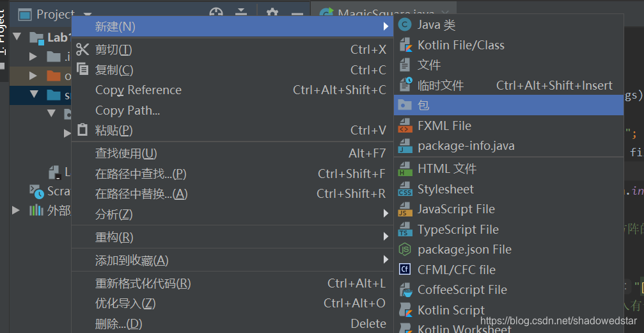
Task: Select 复制(C) to copy
Action: (x=232, y=70)
